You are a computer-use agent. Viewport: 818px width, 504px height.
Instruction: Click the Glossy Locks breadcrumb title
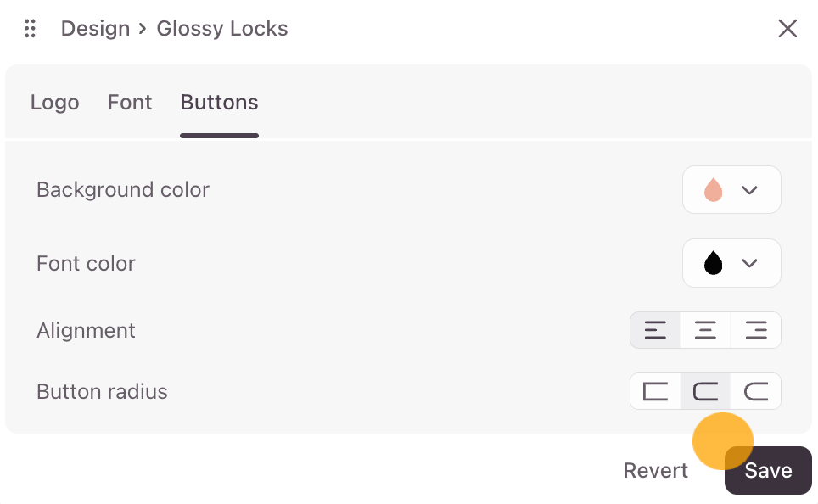pyautogui.click(x=222, y=29)
